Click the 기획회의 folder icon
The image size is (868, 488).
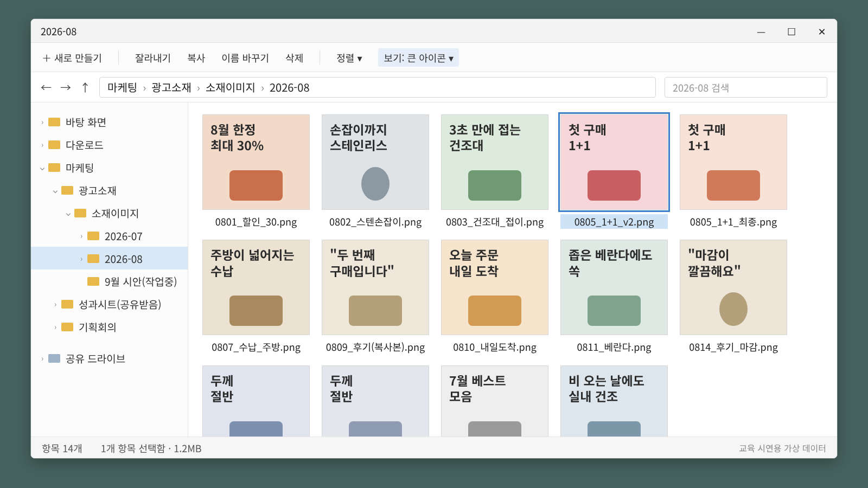coord(67,327)
